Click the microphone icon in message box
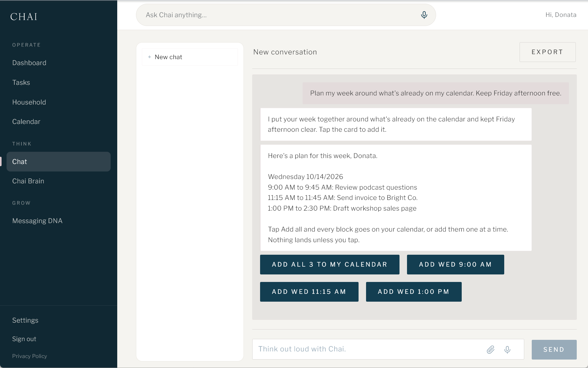588x368 pixels. 507,350
